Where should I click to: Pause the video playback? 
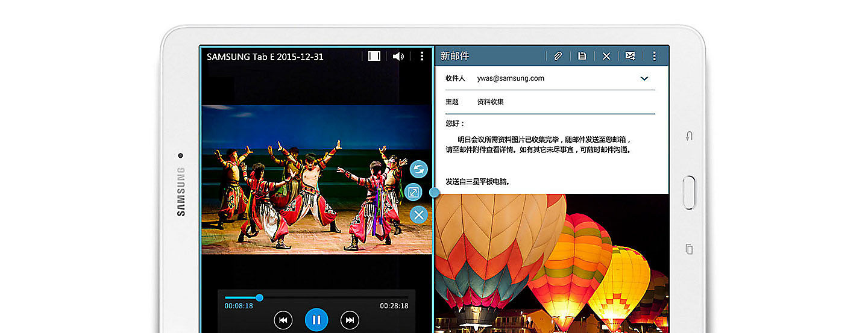point(316,320)
